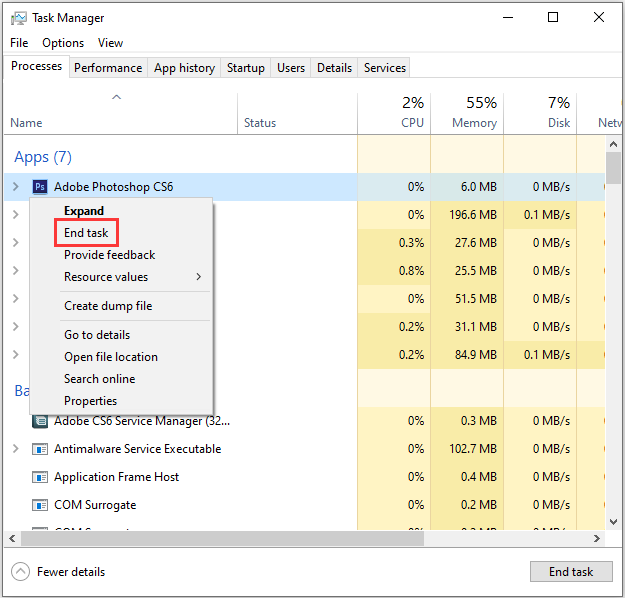Screen dimensions: 625x598
Task: Click the vertical scrollbar up arrow
Action: tap(613, 144)
